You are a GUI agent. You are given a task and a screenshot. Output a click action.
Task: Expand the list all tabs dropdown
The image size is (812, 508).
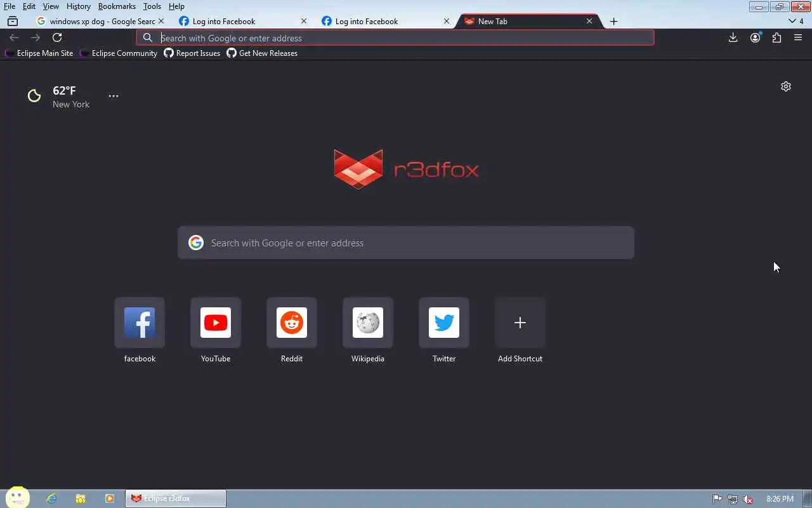(796, 21)
